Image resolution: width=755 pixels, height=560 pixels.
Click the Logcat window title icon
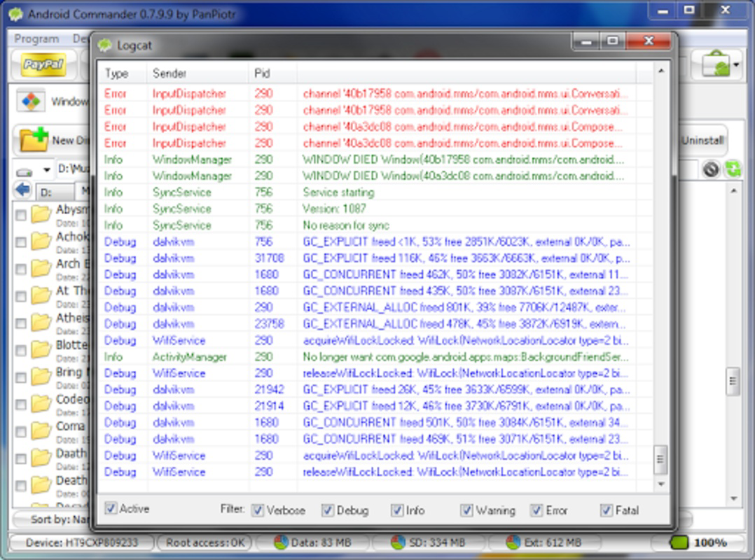[x=104, y=45]
